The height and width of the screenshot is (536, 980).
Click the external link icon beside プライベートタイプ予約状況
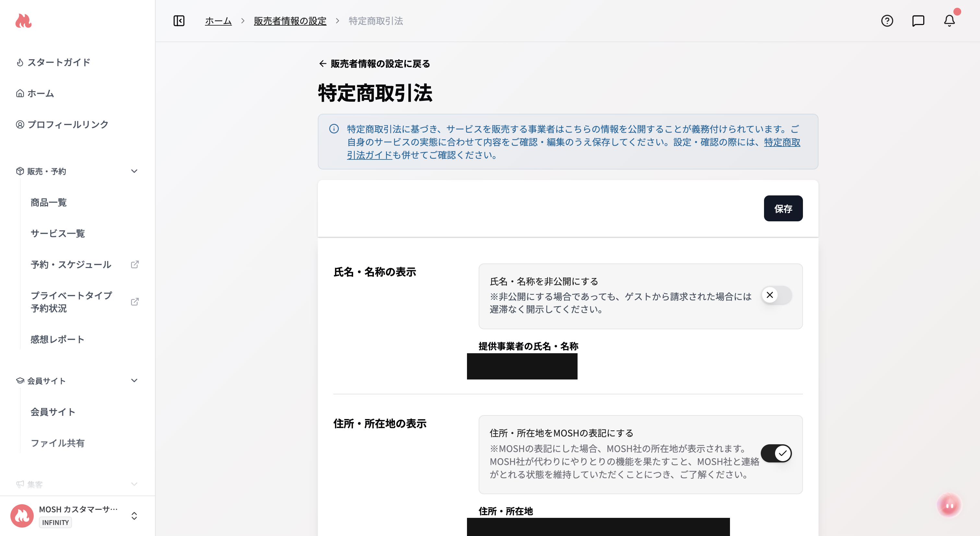click(135, 301)
